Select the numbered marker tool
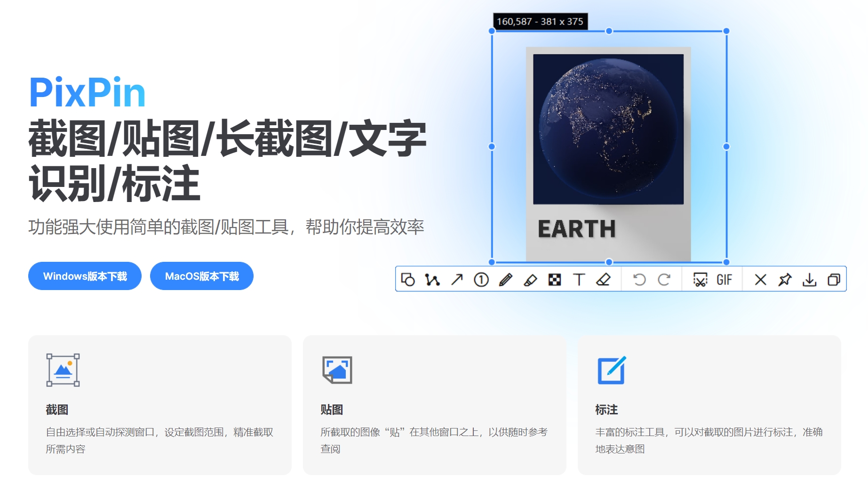Screen dimensions: 868x485 coord(481,280)
